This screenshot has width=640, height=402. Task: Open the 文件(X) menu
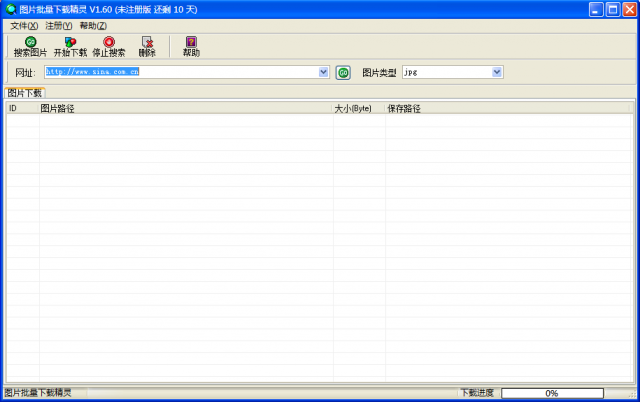(x=24, y=26)
